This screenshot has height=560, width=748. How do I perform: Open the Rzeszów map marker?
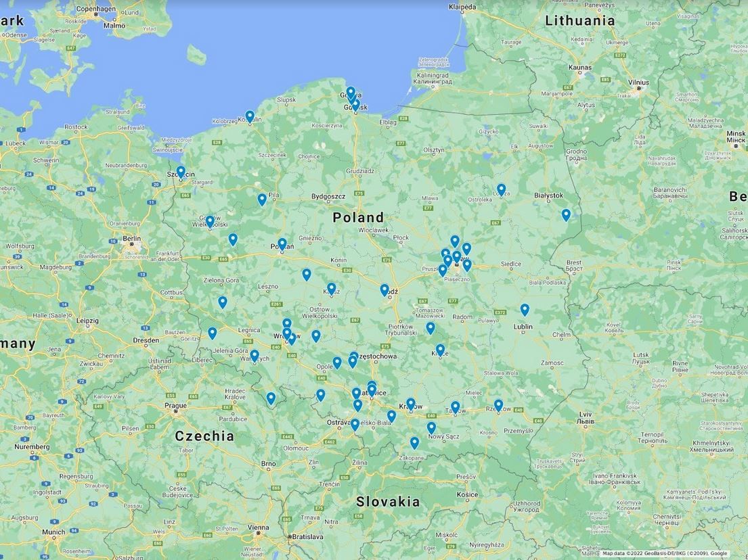point(498,406)
